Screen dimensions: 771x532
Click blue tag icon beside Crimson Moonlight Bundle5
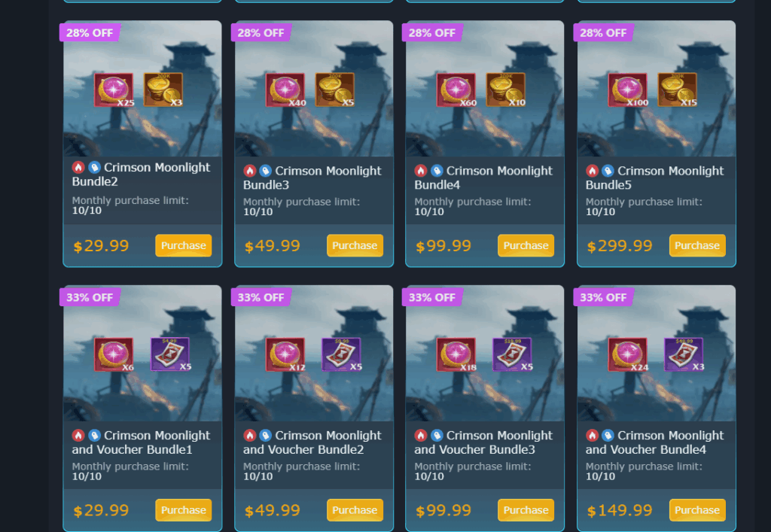608,171
